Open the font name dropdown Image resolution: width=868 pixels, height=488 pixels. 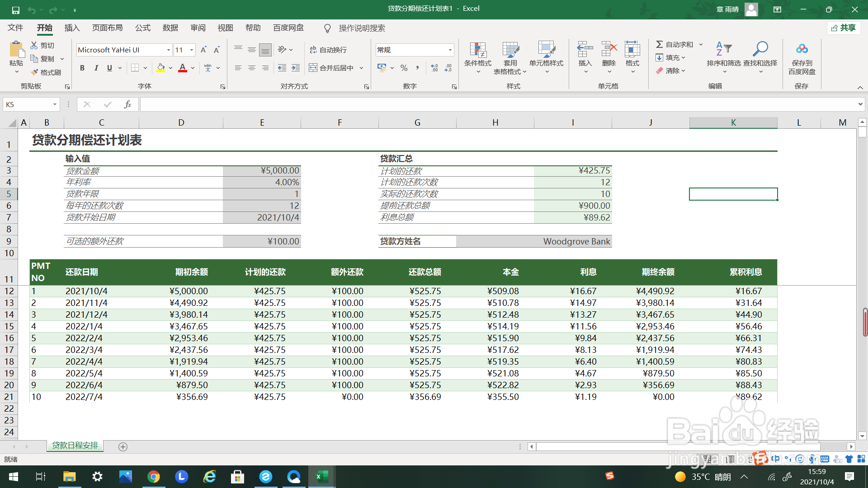(x=168, y=50)
